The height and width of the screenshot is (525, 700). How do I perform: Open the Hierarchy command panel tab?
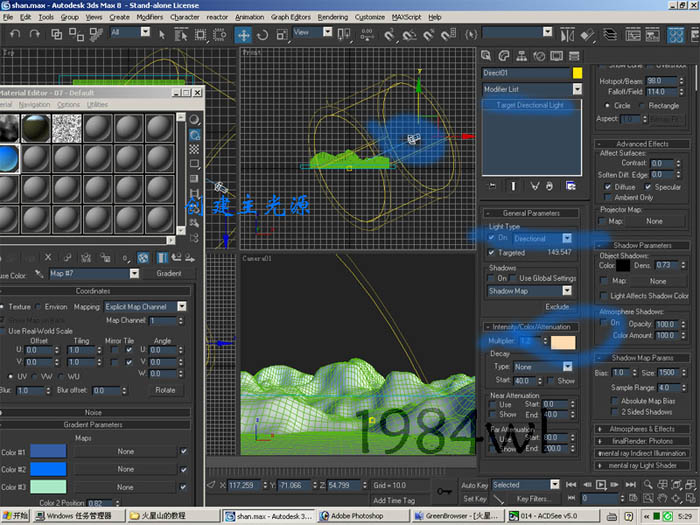521,56
